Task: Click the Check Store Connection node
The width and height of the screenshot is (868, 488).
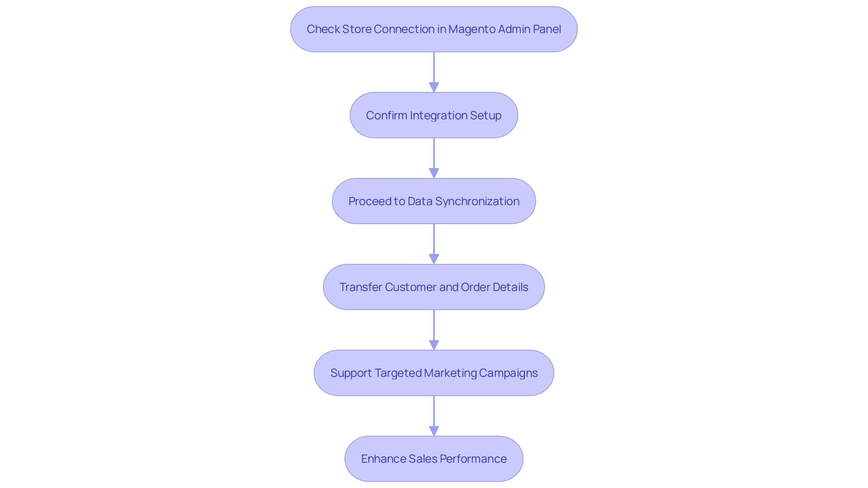Action: tap(434, 28)
